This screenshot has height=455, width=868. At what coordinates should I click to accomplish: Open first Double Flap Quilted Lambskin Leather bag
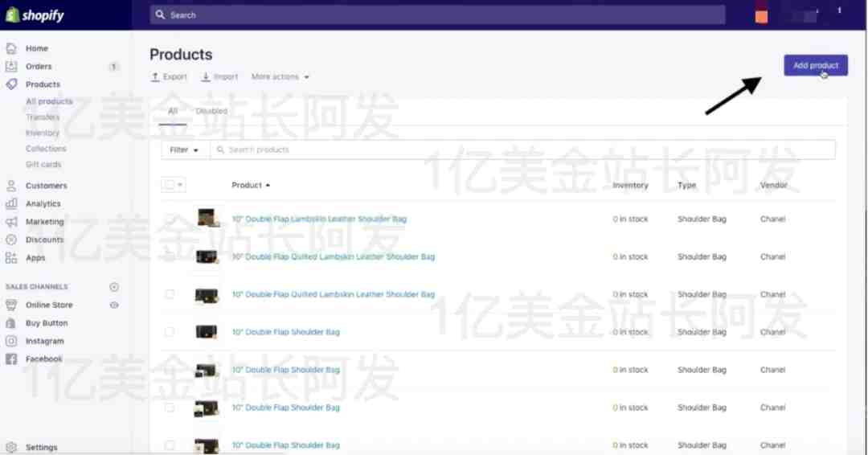[x=334, y=256]
